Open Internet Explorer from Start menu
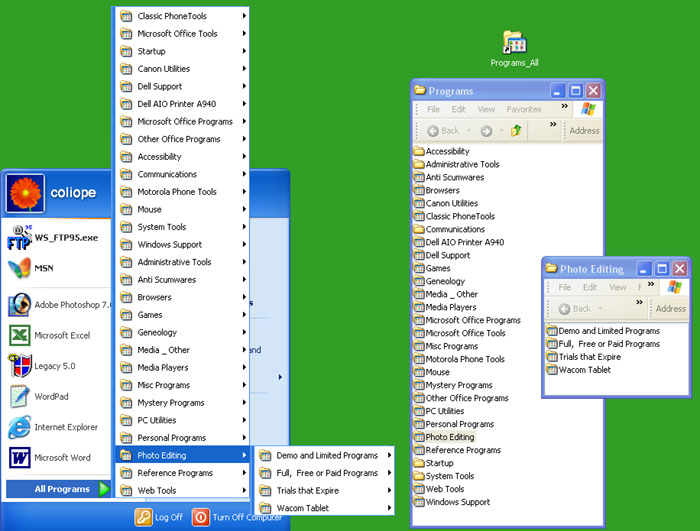700x531 pixels. (x=53, y=427)
